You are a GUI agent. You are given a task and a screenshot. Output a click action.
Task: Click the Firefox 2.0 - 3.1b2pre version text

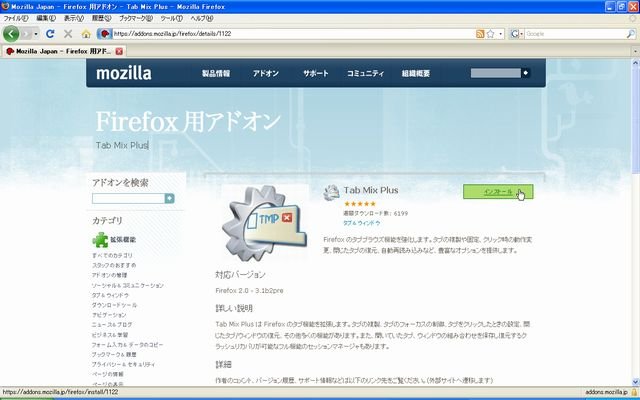249,291
